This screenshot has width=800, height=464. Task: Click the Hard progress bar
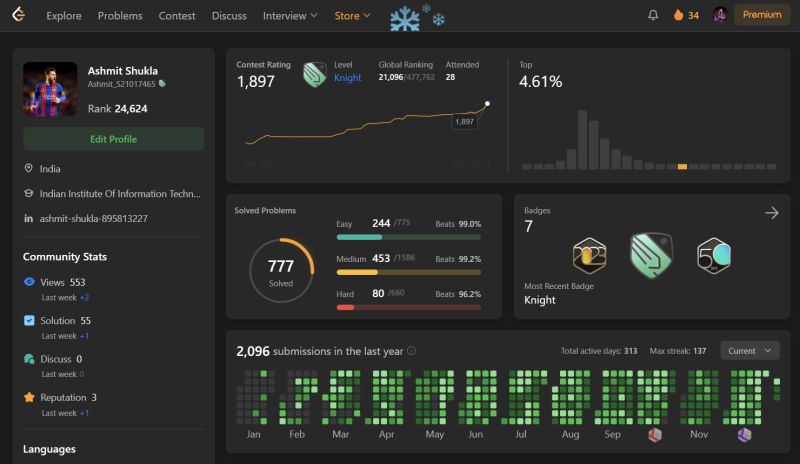tap(409, 307)
